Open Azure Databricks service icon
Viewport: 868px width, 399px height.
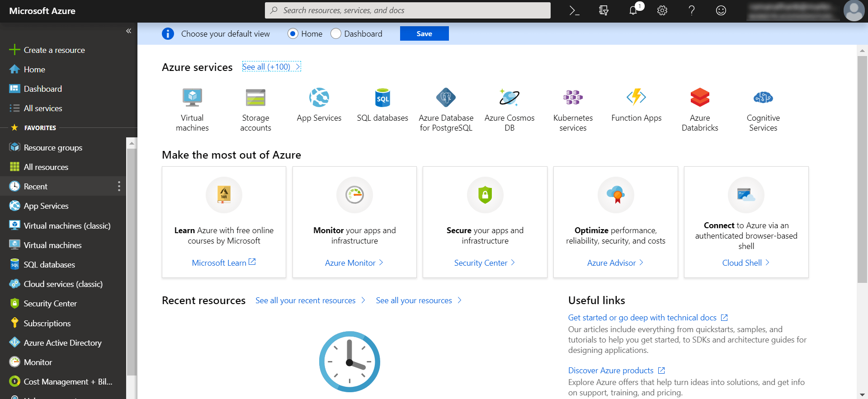click(x=700, y=98)
